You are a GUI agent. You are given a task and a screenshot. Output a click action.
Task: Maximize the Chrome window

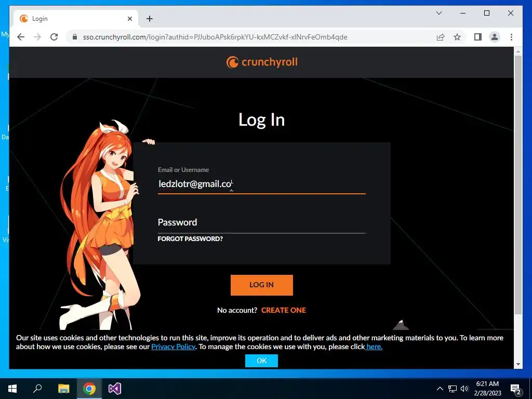[x=486, y=13]
